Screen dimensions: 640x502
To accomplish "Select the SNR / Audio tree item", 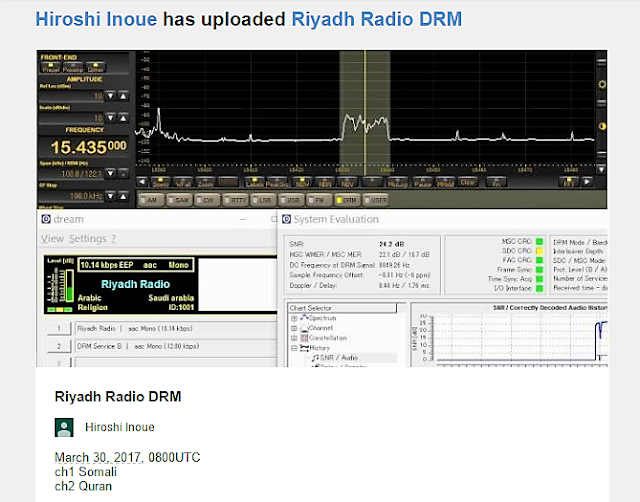I will (335, 358).
